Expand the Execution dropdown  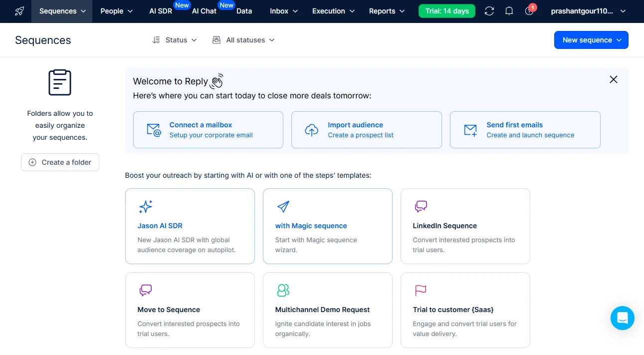pos(334,11)
